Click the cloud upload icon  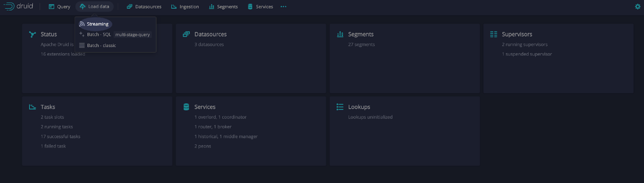tap(82, 7)
